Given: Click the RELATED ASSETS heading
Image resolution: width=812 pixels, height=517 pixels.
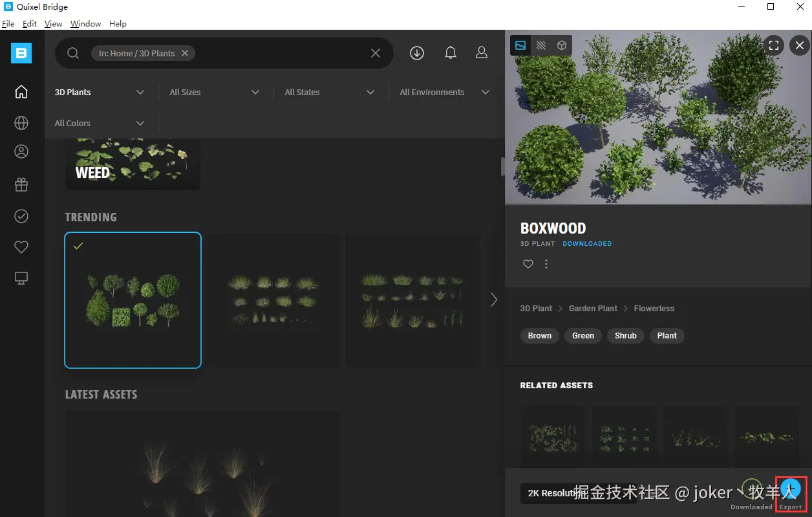Looking at the screenshot, I should tap(556, 385).
